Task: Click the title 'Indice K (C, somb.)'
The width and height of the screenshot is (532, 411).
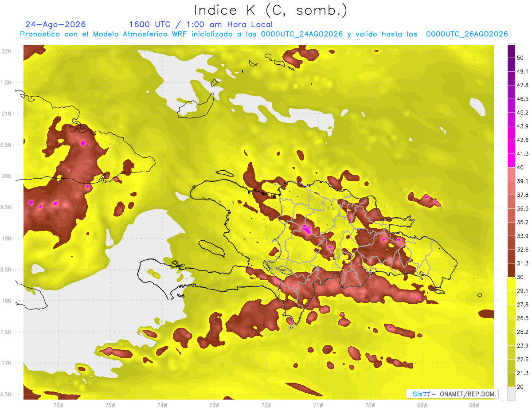Action: 271,10
